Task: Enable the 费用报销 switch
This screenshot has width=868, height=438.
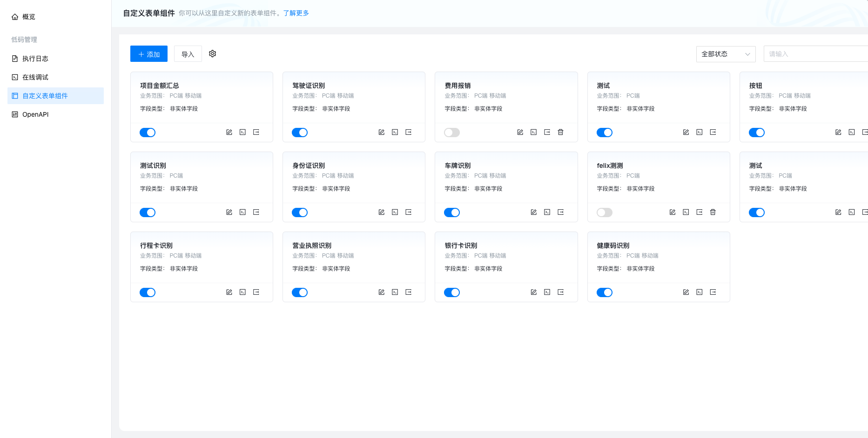Action: pyautogui.click(x=452, y=133)
